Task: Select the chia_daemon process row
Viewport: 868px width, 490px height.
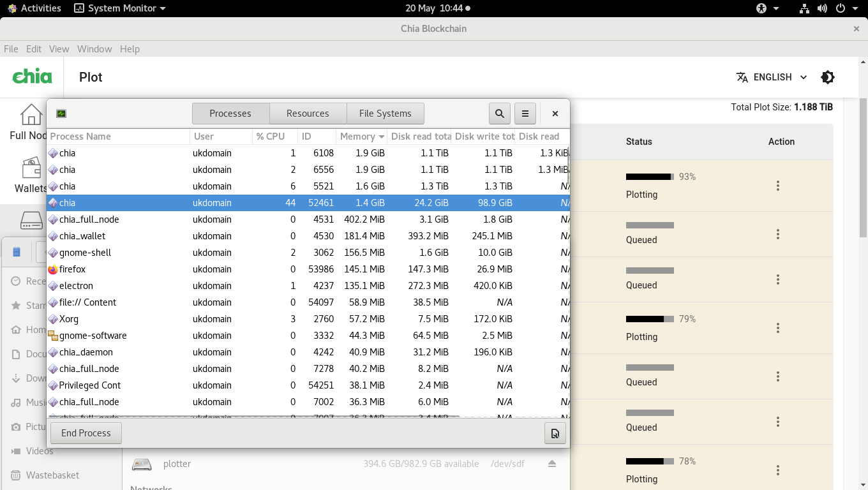Action: point(308,352)
